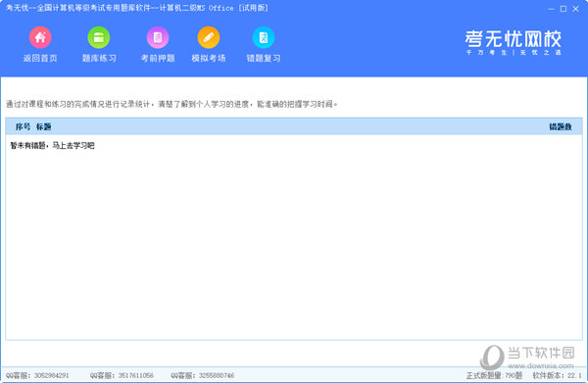Click the 标题 column header
The height and width of the screenshot is (383, 588).
click(x=43, y=126)
